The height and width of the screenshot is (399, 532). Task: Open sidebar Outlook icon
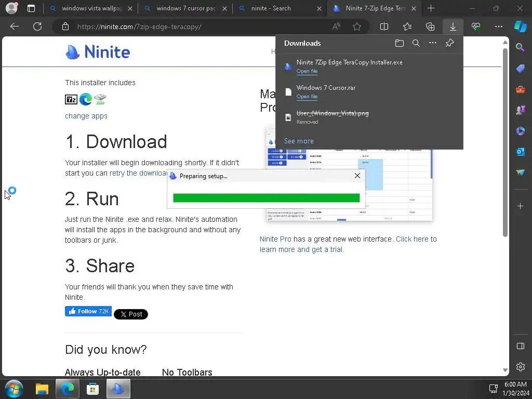pos(520,152)
